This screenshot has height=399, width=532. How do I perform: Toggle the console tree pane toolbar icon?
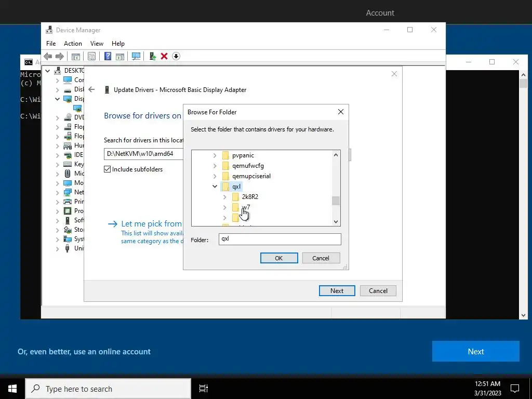point(76,56)
